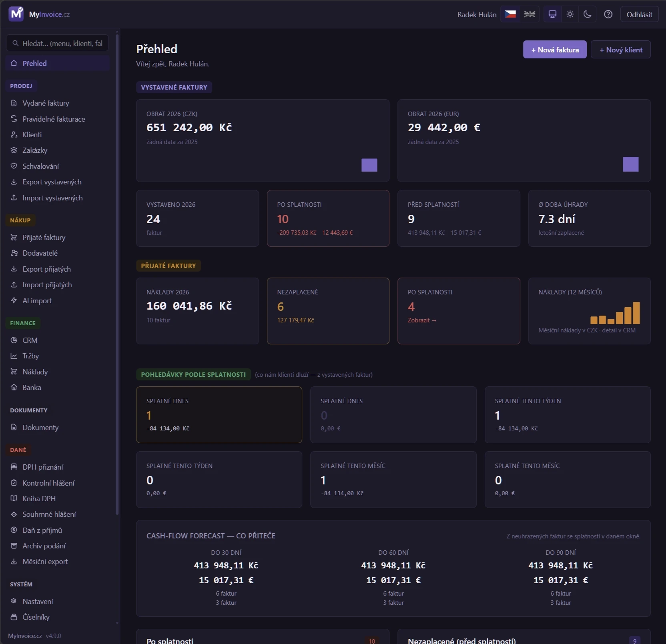
Task: Open Nastavení in sidebar
Action: (58, 601)
